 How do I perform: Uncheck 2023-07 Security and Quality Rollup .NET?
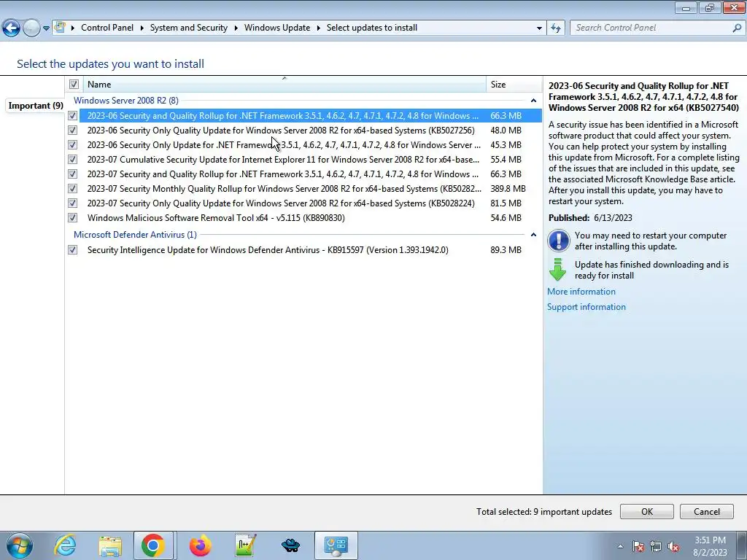pos(72,174)
